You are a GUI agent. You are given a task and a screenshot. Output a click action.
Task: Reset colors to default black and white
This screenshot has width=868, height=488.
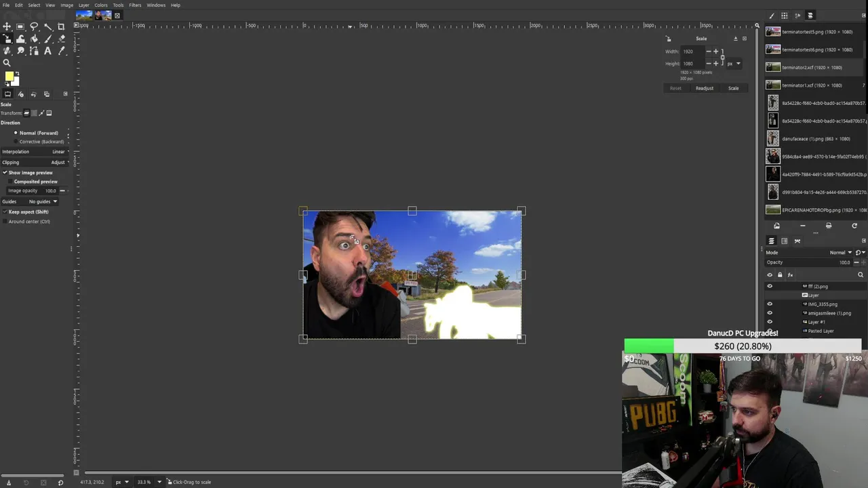[x=7, y=84]
